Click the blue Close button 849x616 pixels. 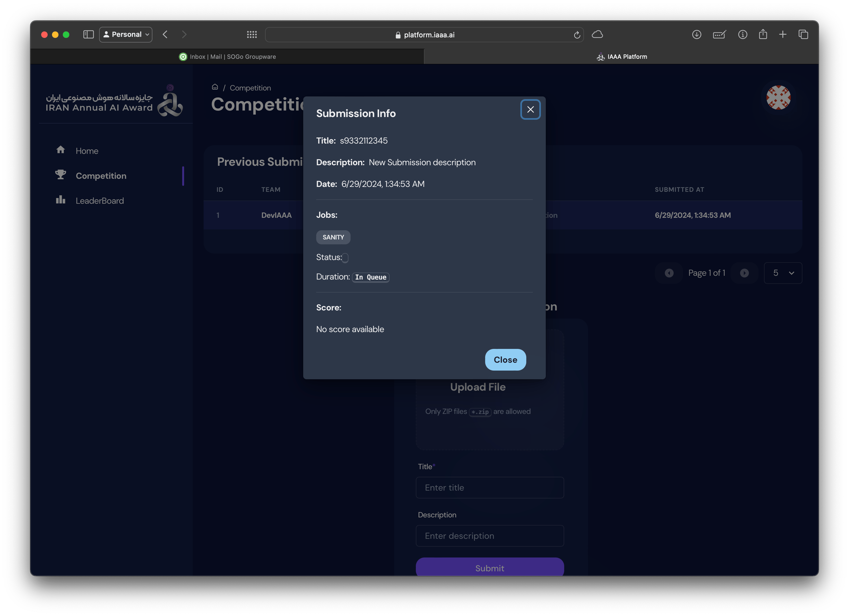coord(505,359)
